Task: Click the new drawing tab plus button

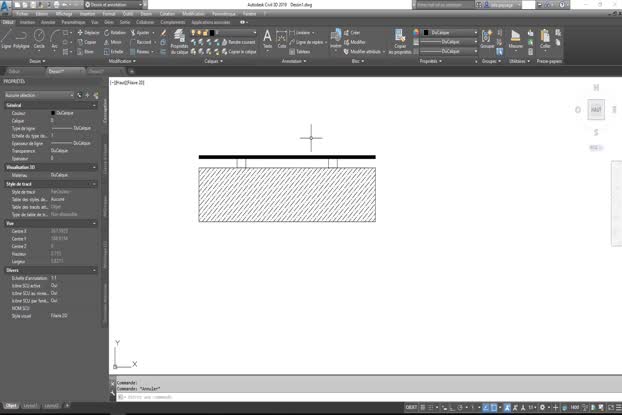Action: (131, 71)
